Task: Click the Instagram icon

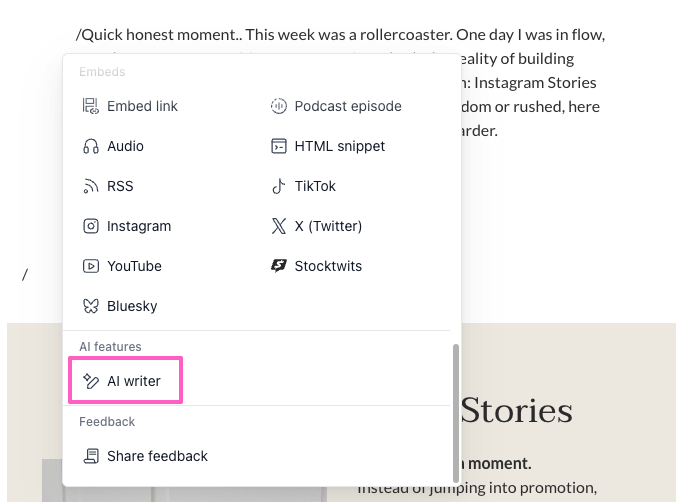Action: [91, 226]
